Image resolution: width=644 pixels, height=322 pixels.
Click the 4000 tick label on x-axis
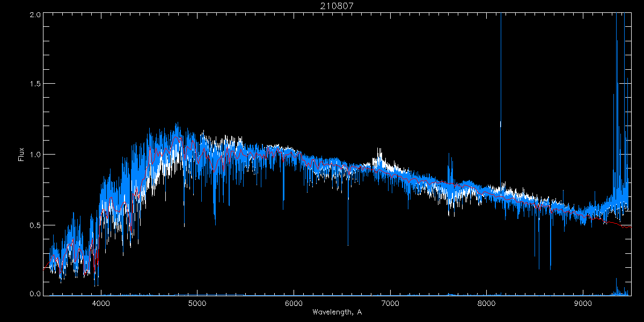coord(101,303)
